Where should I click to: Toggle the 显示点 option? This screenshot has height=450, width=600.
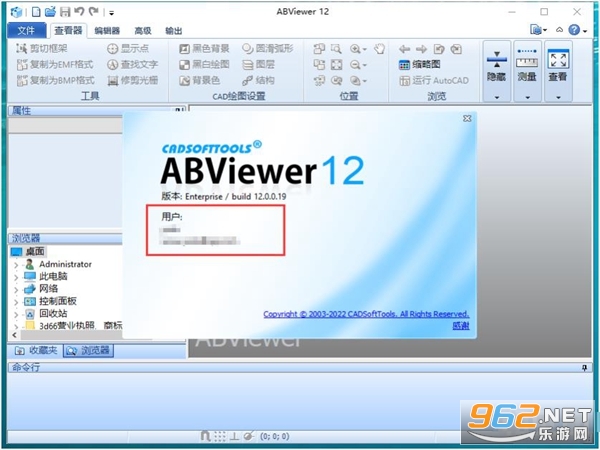point(128,49)
